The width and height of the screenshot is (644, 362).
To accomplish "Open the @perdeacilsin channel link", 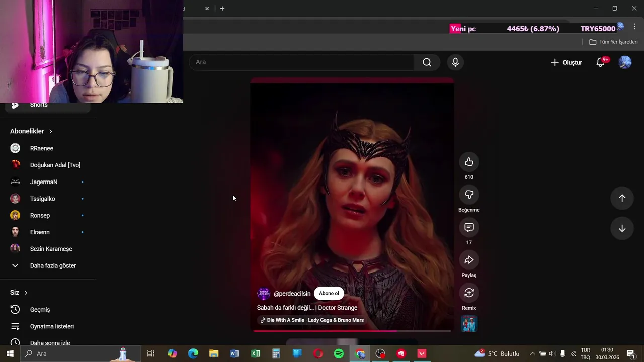I will (x=292, y=294).
